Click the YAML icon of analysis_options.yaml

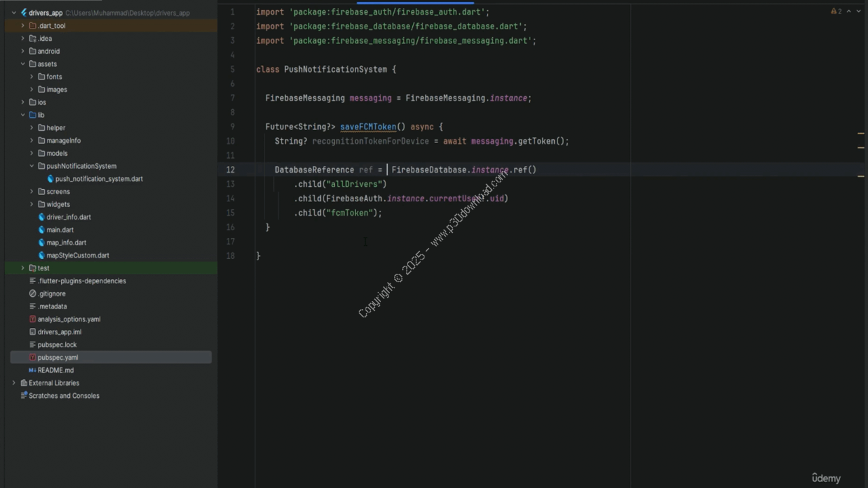coord(33,319)
